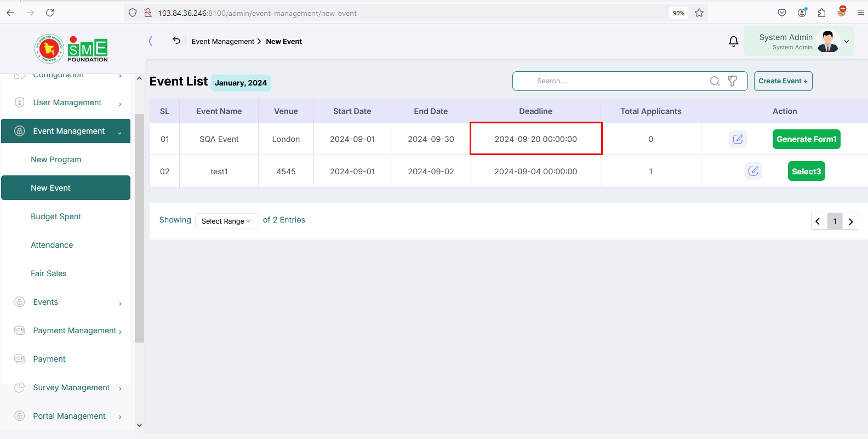This screenshot has height=439, width=868.
Task: Click the sidebar vertical scrollbar
Action: (139, 228)
